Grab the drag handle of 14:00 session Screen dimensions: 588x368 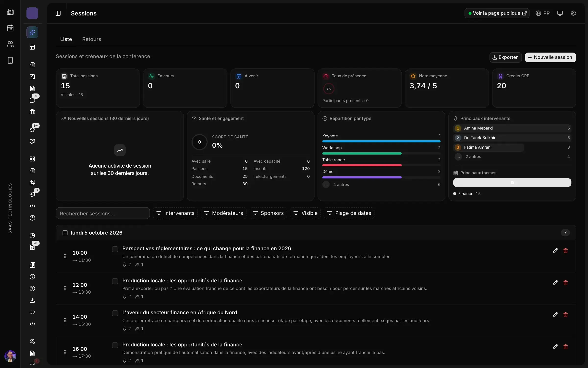click(65, 320)
